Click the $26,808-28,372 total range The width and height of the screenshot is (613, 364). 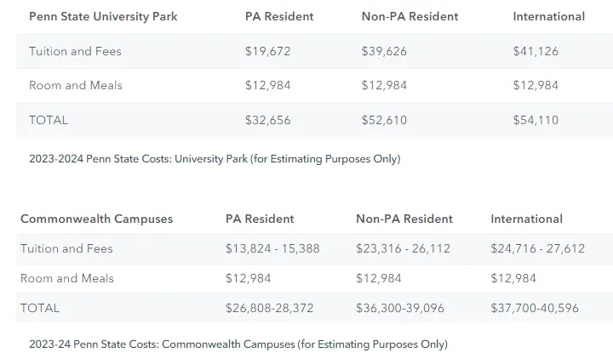click(269, 308)
